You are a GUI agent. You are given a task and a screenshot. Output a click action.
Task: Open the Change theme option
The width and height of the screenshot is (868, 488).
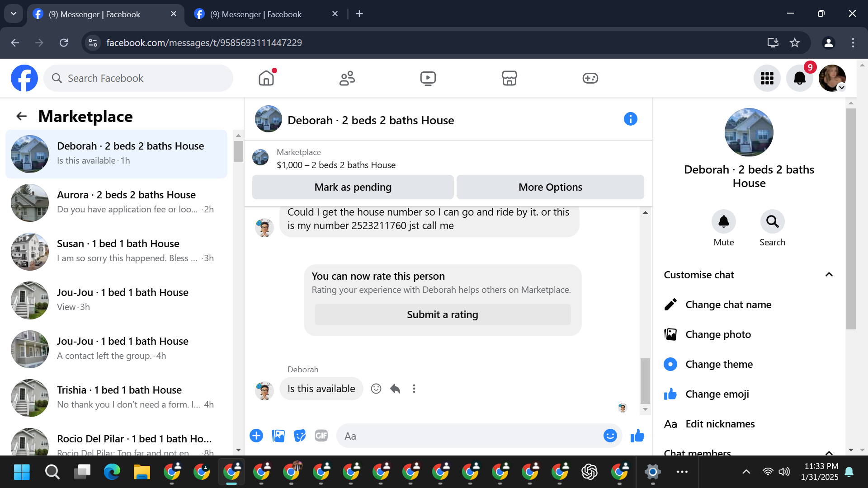tap(749, 364)
